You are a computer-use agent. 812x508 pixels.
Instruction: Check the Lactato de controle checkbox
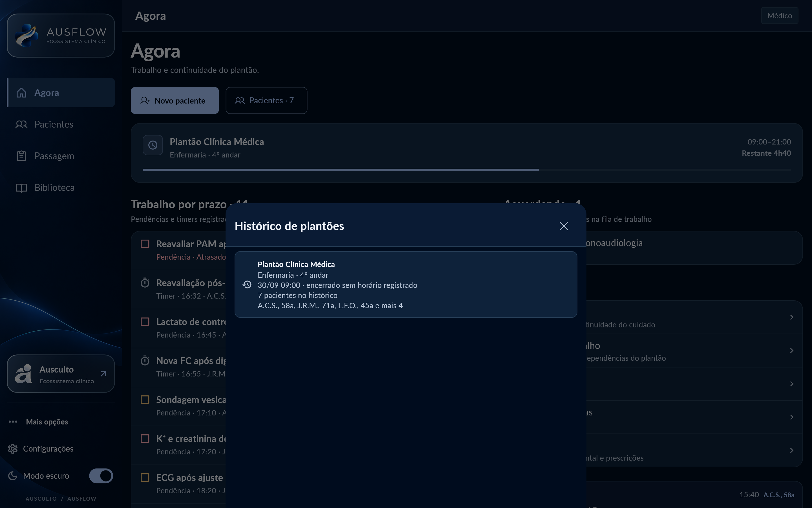click(145, 322)
